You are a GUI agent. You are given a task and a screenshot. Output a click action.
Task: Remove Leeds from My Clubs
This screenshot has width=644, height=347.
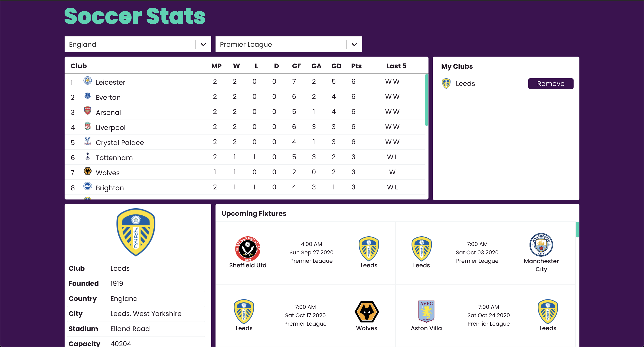click(551, 84)
